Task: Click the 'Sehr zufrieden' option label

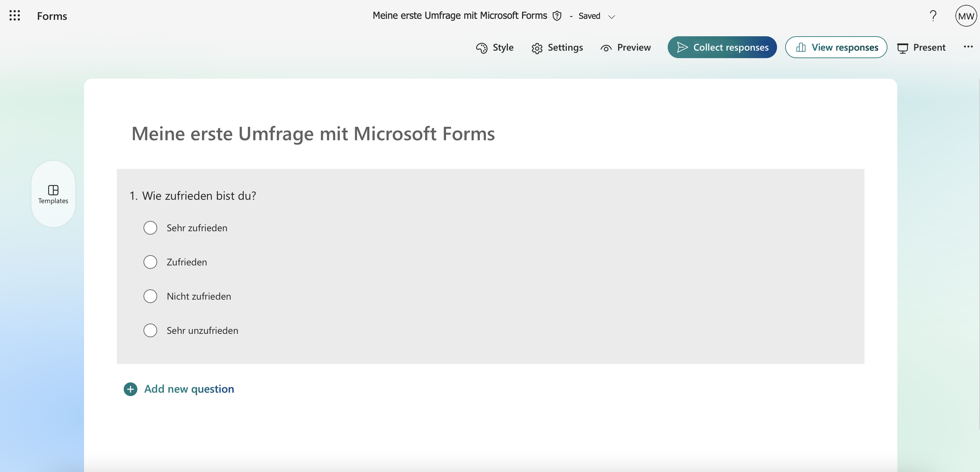Action: point(197,228)
